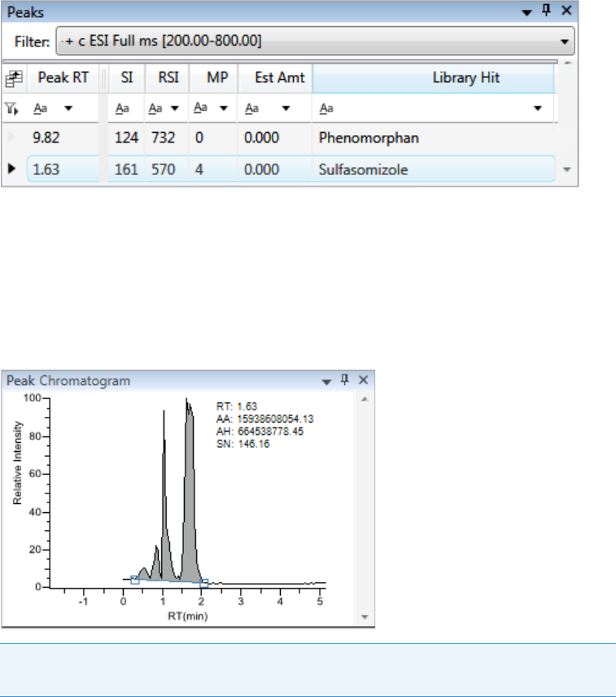
Task: Open Peak RT filter dropdown arrow
Action: coord(68,108)
